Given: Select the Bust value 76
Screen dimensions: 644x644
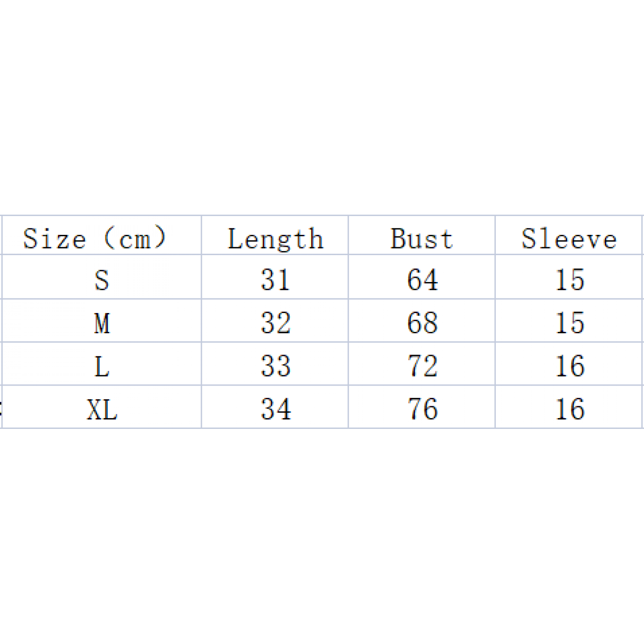Looking at the screenshot, I should click(422, 409).
